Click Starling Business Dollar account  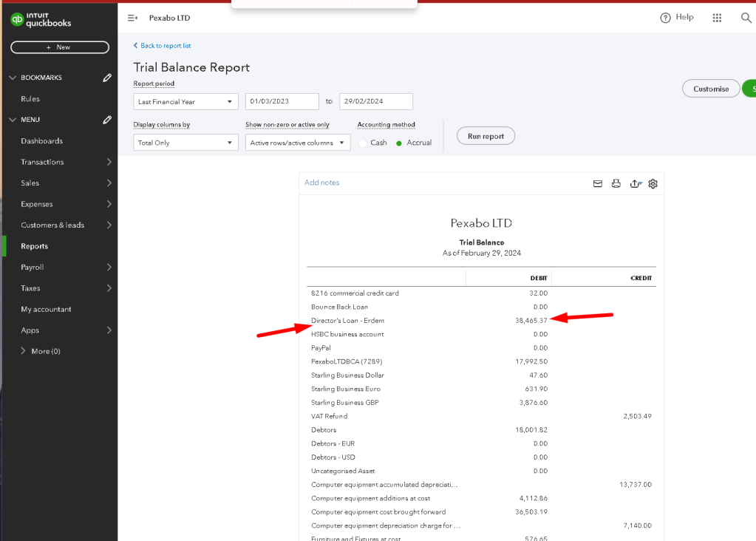[x=347, y=375]
